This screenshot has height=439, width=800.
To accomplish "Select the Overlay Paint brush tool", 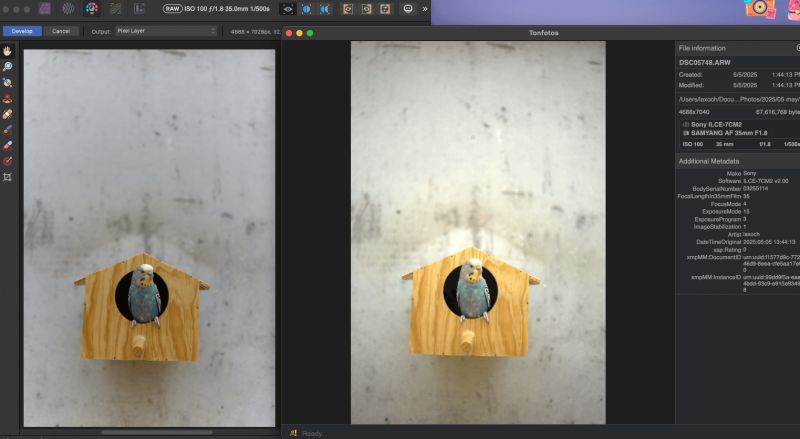I will [7, 130].
